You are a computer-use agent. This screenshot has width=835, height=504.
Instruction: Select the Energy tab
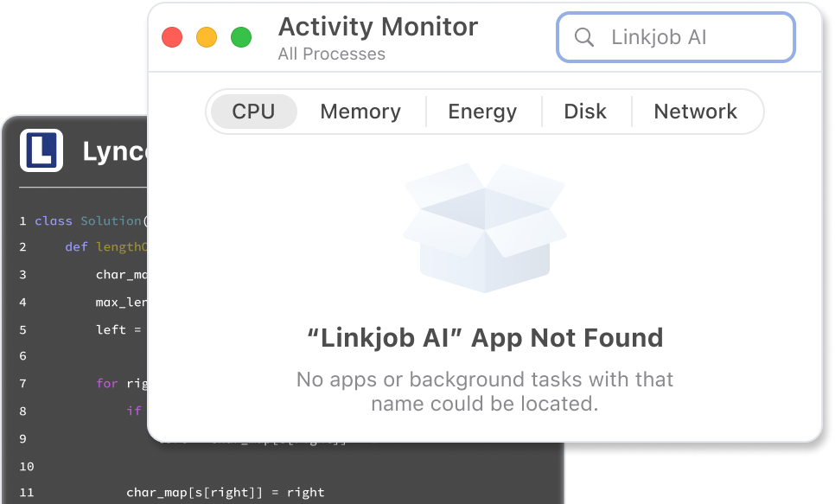click(482, 112)
